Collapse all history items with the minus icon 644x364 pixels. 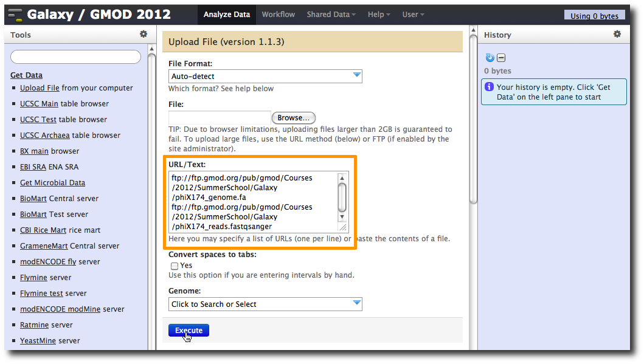[x=501, y=58]
